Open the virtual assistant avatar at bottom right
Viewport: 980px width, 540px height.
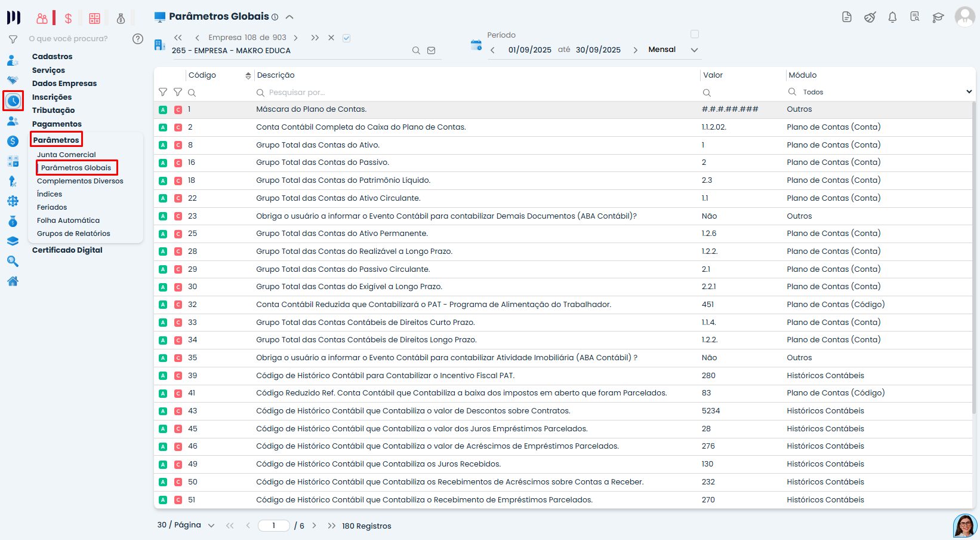(x=964, y=526)
